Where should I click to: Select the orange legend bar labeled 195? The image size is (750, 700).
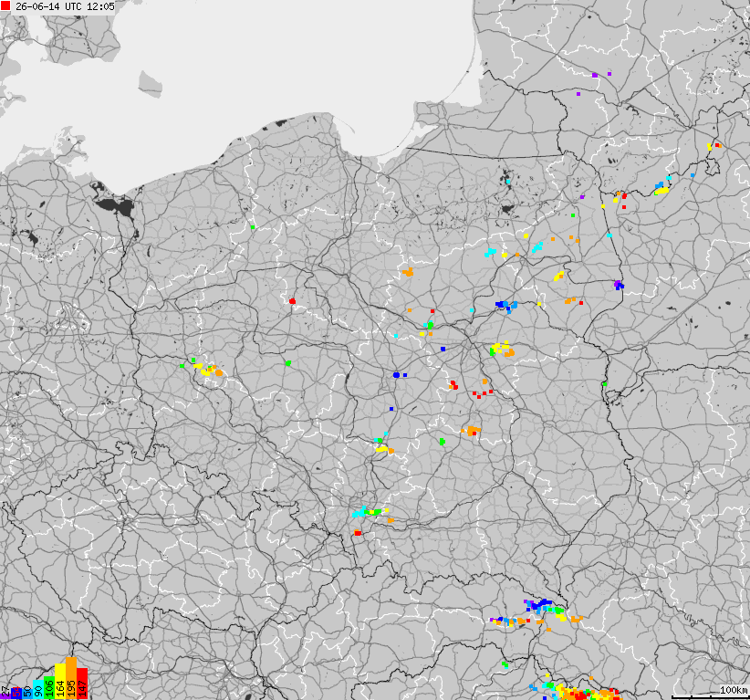tap(71, 678)
